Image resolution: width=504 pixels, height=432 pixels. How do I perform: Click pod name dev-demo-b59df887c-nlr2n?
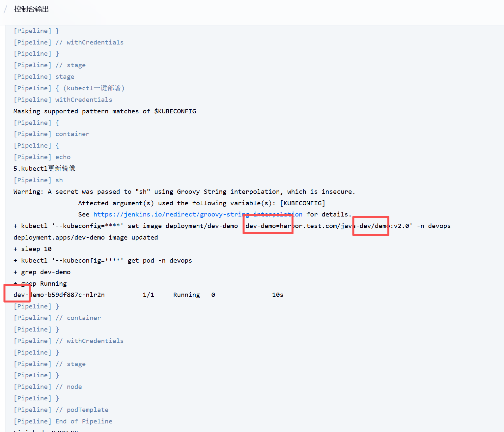[59, 295]
